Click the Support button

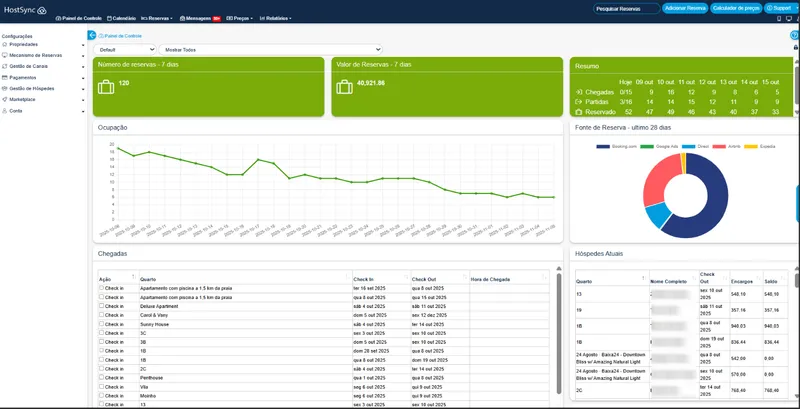click(782, 8)
